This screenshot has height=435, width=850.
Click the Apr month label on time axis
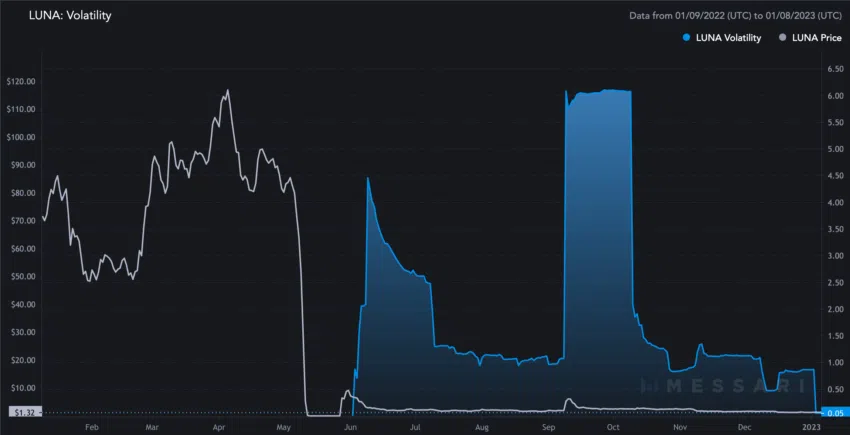[218, 427]
